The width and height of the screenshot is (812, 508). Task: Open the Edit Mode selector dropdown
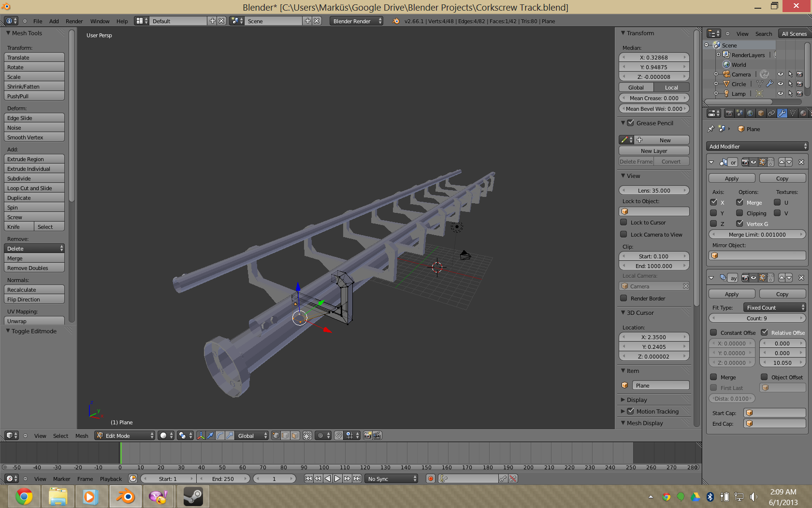(125, 435)
